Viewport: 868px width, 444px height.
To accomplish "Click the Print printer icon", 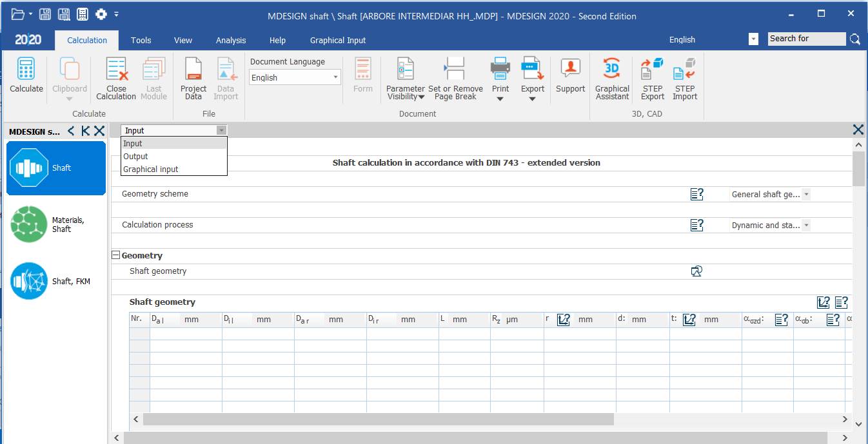I will tap(500, 68).
